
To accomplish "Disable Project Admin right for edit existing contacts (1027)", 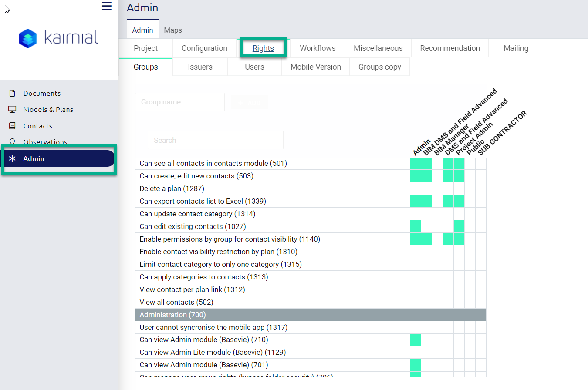I will click(x=459, y=226).
